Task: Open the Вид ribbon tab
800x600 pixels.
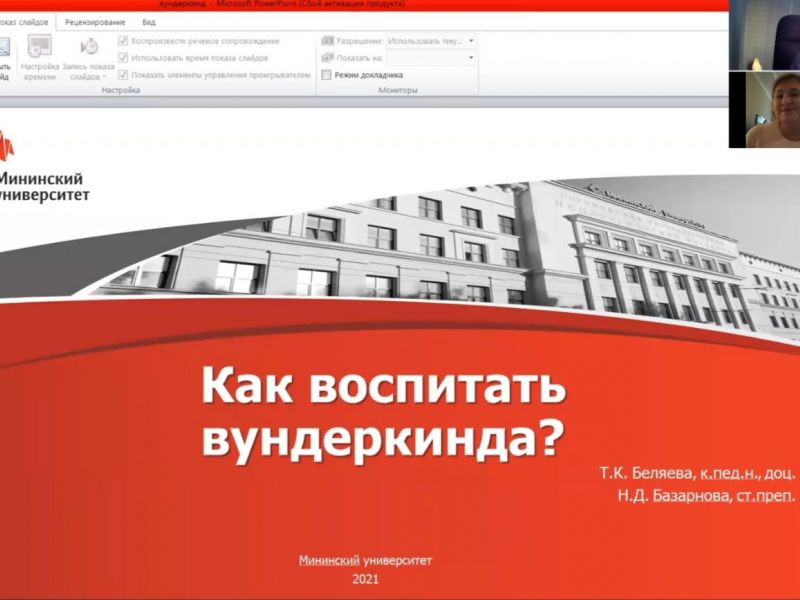Action: (149, 21)
